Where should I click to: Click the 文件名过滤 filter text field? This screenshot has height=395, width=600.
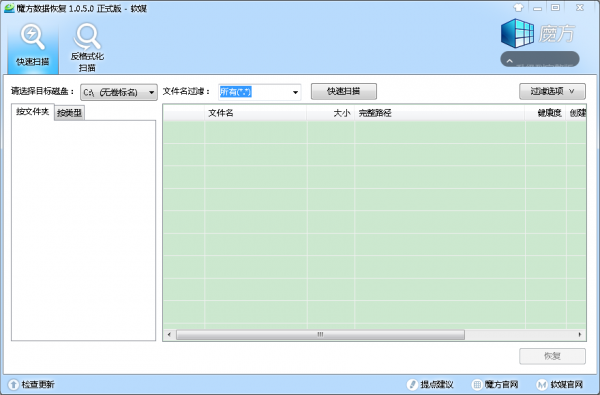(x=254, y=92)
